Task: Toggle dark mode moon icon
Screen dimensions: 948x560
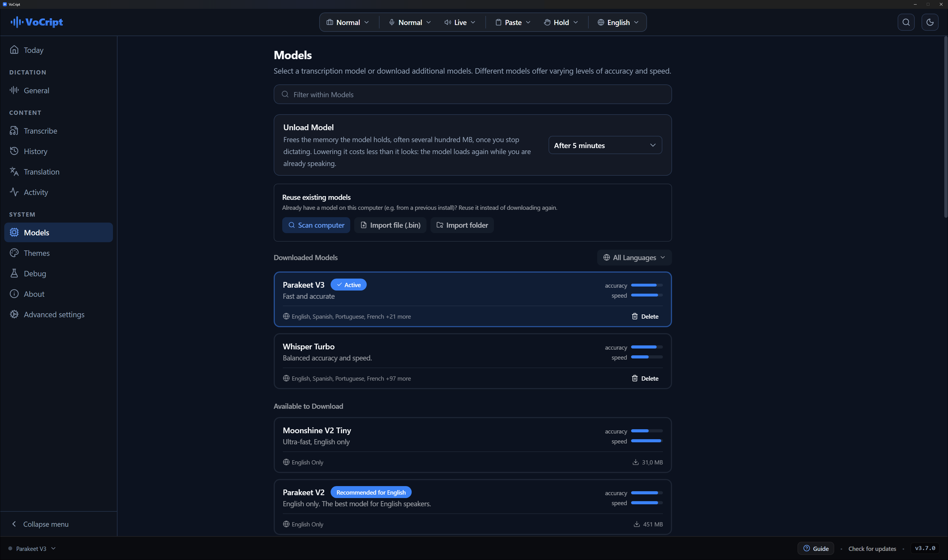Action: pos(930,22)
